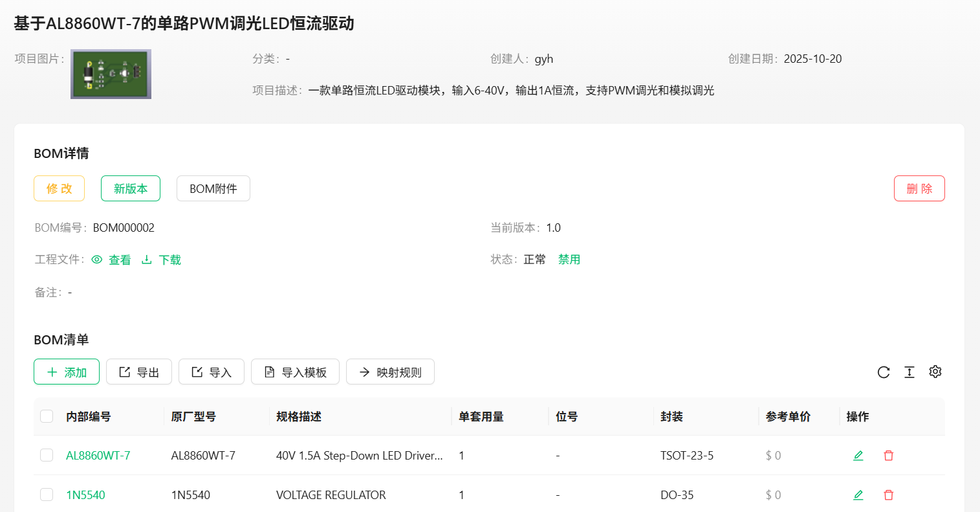Click the refresh icon above the BOM table
Image resolution: width=980 pixels, height=512 pixels.
tap(884, 372)
